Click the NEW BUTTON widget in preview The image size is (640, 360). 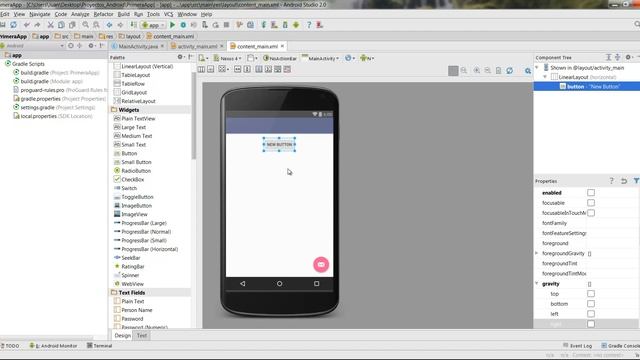(x=279, y=144)
